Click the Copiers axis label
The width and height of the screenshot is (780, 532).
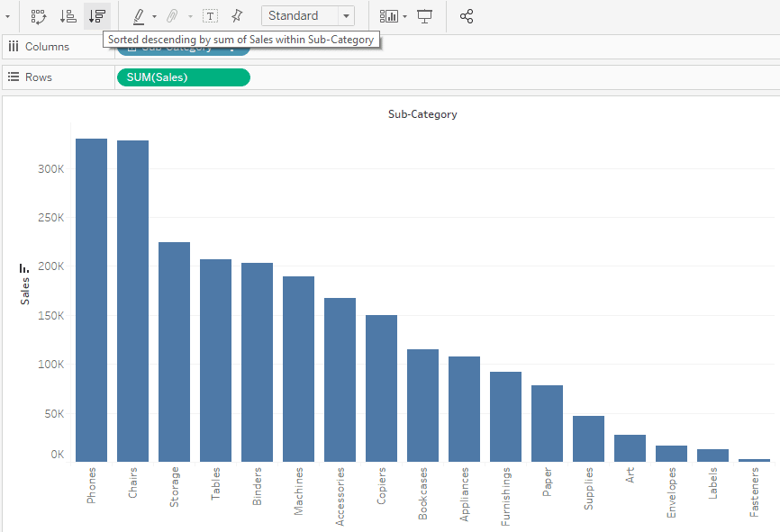[x=382, y=485]
